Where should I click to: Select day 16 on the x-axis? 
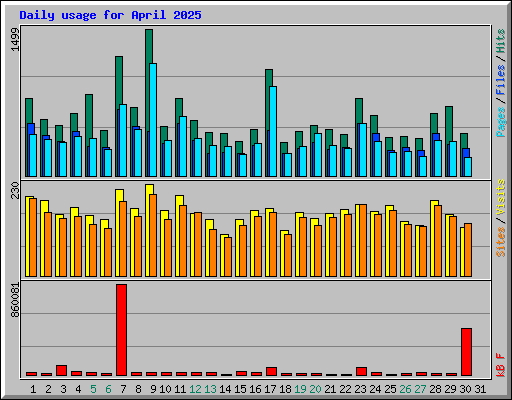coord(255,389)
